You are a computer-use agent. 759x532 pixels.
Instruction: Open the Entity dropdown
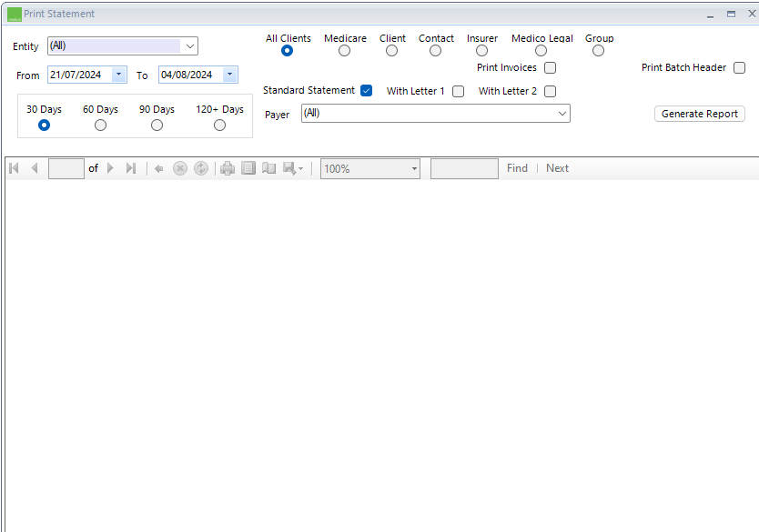(x=189, y=46)
